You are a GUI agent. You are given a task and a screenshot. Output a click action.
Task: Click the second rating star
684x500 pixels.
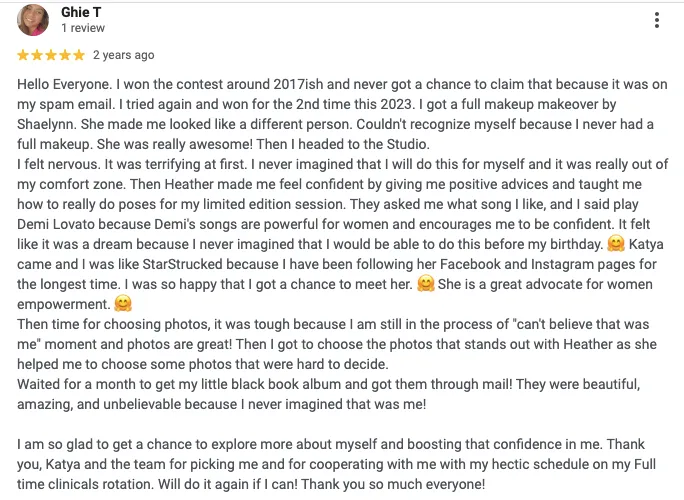click(38, 55)
